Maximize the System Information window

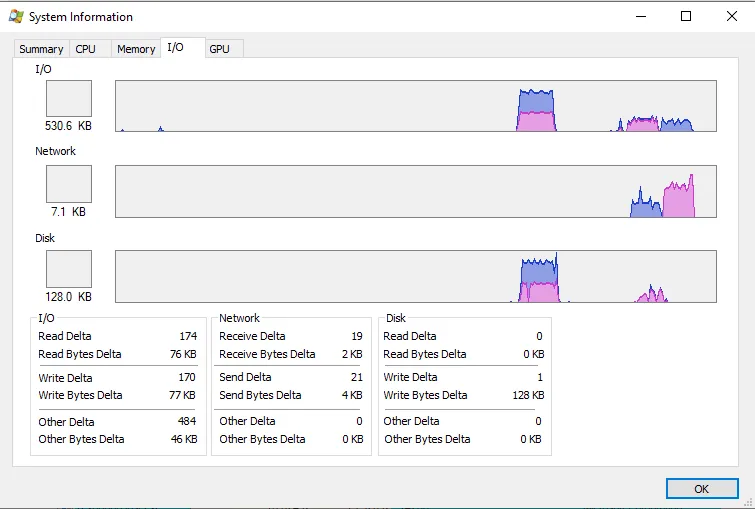(686, 16)
